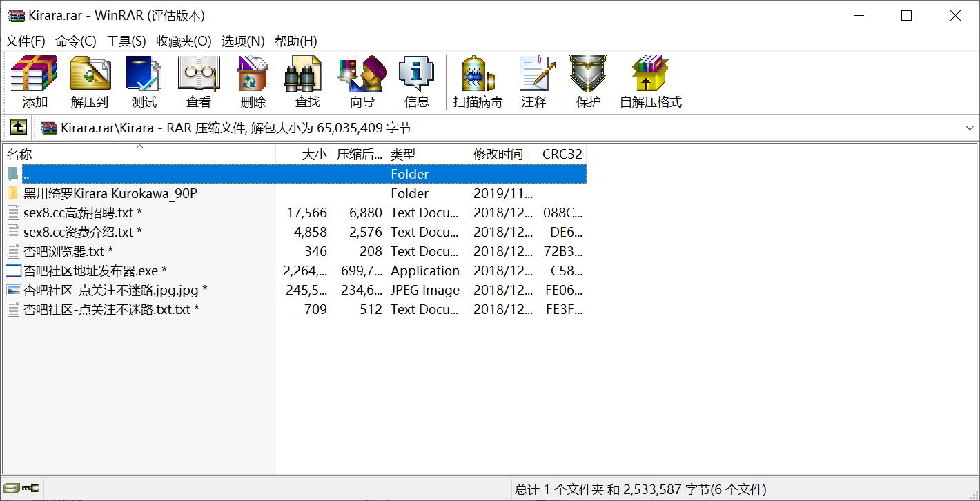This screenshot has width=980, height=501.
Task: Open the 文件(F) menu
Action: 26,41
